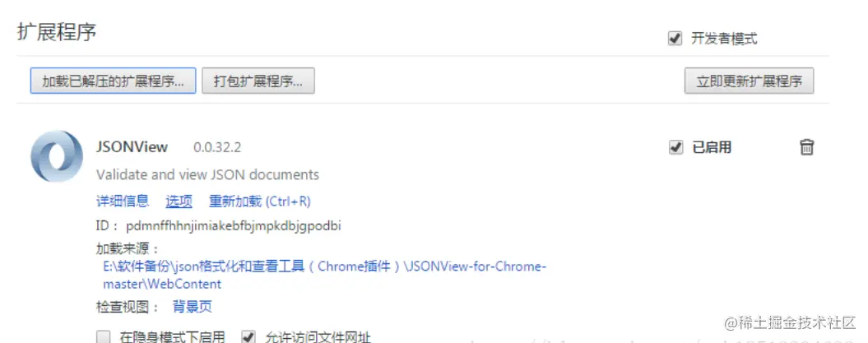Click the 立即更新扩展程序 button
Image resolution: width=868 pixels, height=343 pixels.
749,81
